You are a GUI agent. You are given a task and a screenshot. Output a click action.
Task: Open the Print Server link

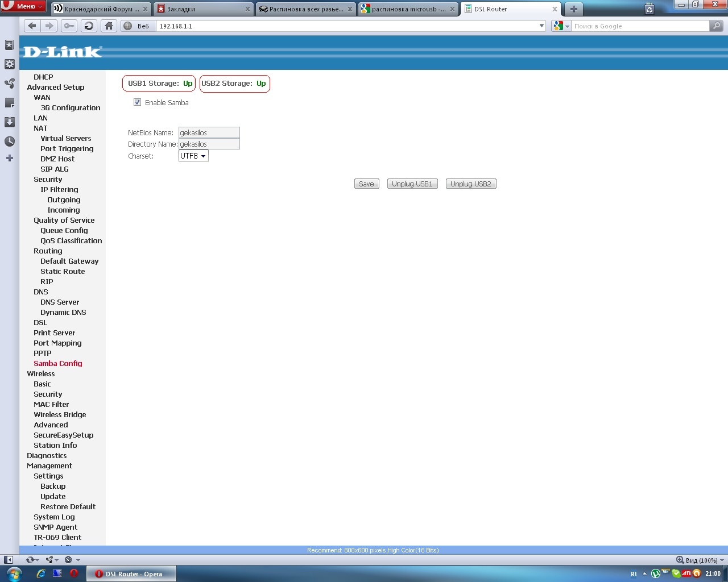55,333
